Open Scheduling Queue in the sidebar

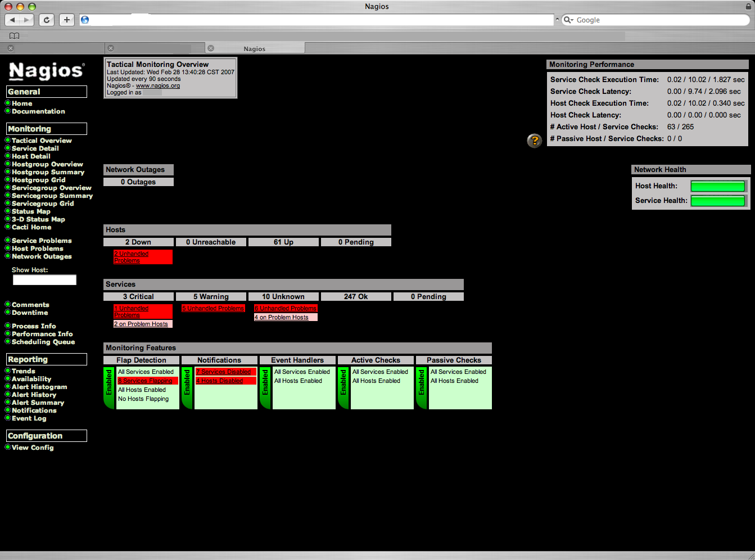43,342
